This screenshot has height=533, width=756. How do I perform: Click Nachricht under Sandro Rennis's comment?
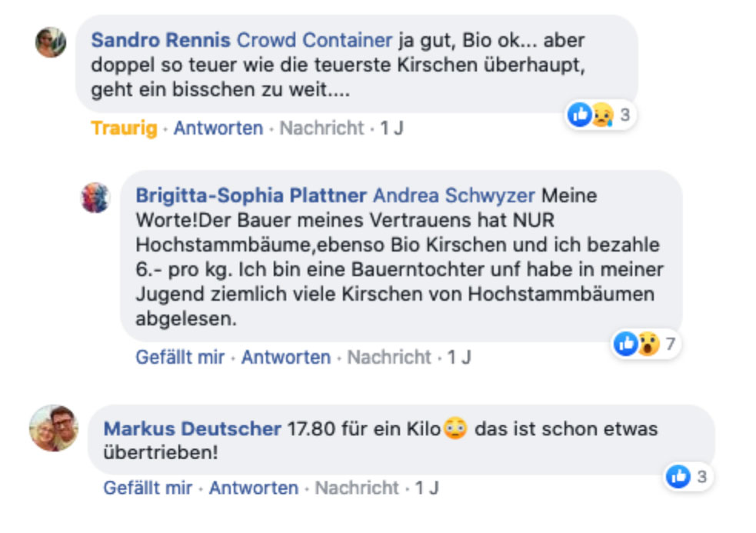point(321,128)
